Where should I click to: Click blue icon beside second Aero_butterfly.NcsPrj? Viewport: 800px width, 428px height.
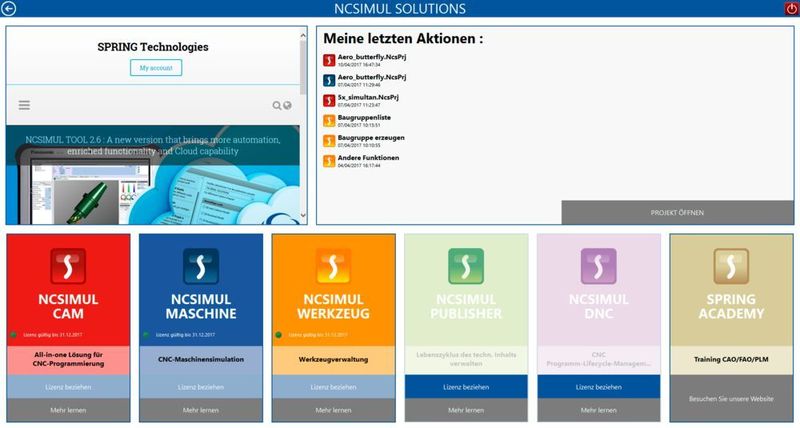pyautogui.click(x=329, y=80)
